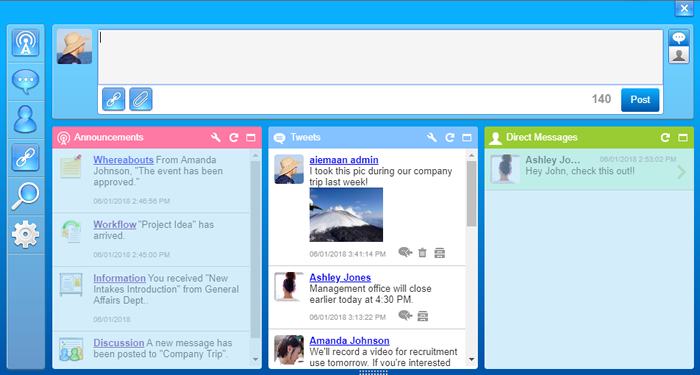Expand Ashley Jones direct message chevron
This screenshot has width=700, height=375.
click(681, 172)
